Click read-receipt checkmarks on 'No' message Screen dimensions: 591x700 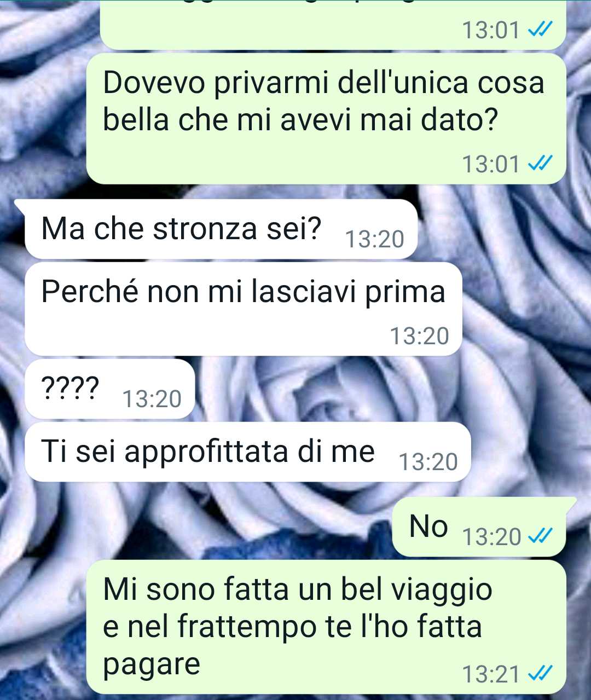[539, 536]
